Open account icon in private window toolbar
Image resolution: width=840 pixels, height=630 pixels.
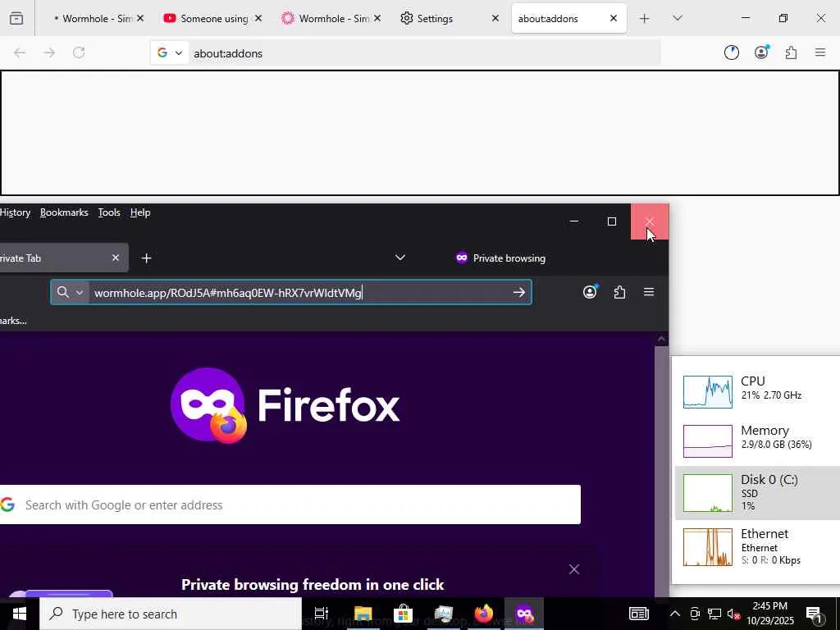(590, 292)
